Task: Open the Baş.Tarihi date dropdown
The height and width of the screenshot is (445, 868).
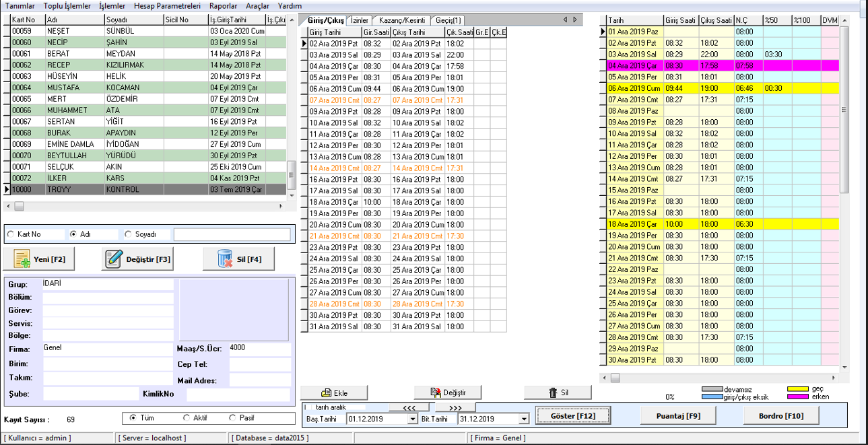Action: (x=412, y=419)
